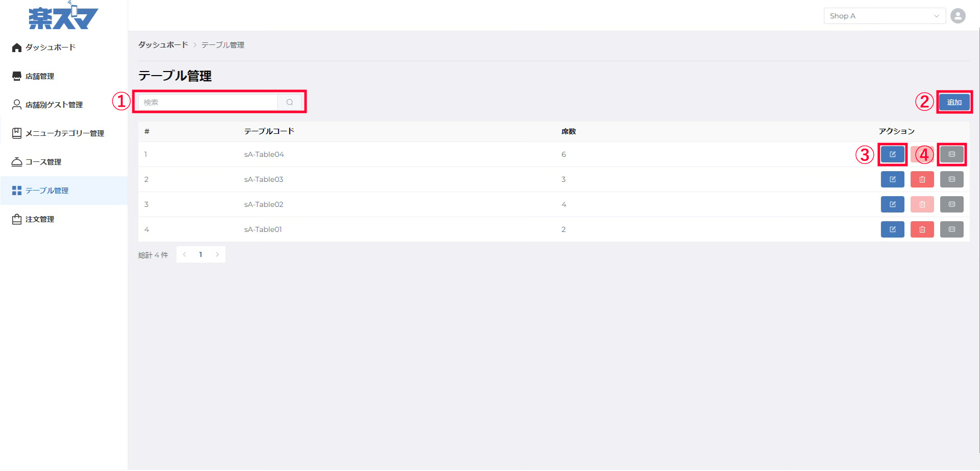Navigate to メニューカテゴリー管理
Viewport: 980px width, 471px height.
tap(64, 133)
